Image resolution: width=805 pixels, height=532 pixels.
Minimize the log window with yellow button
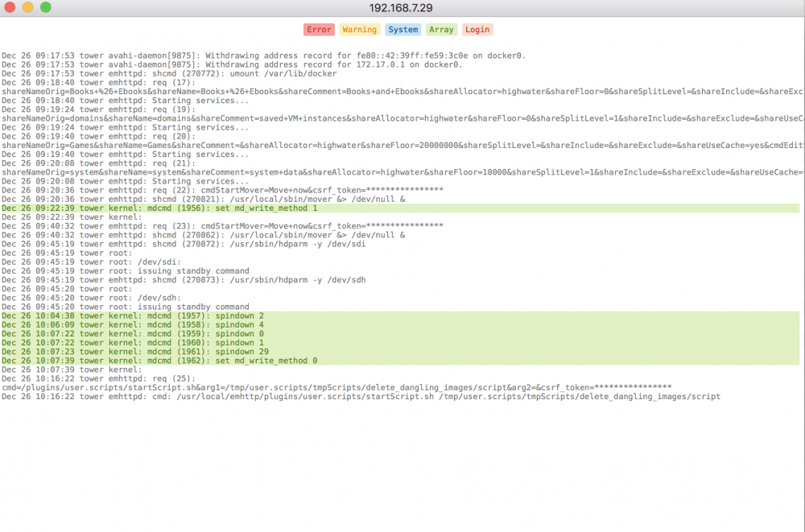coord(27,7)
